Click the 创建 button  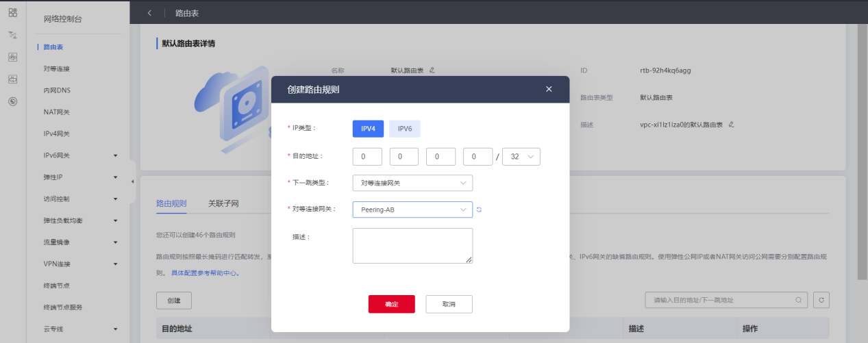174,301
